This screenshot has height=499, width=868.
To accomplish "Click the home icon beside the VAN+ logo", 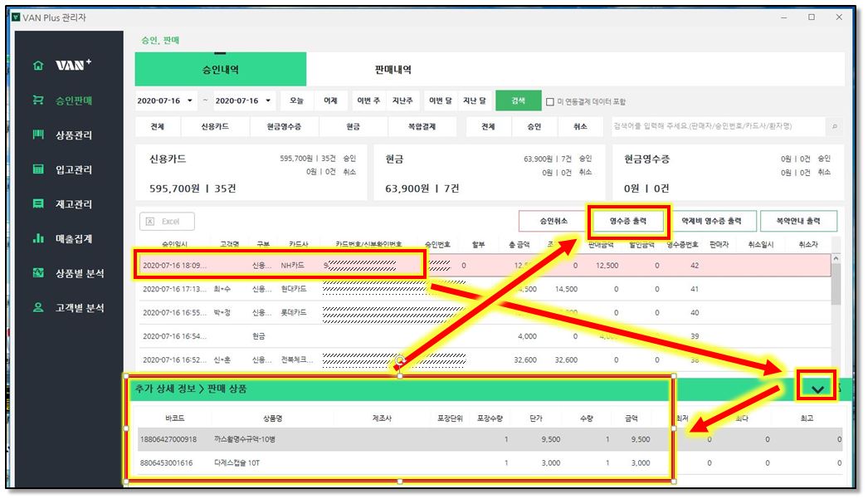I will pos(37,66).
